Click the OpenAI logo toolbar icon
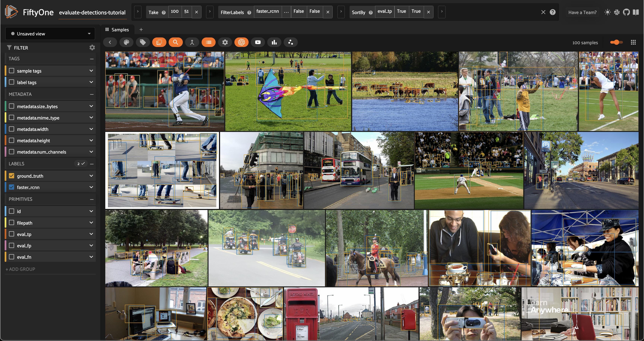The width and height of the screenshot is (644, 341). [241, 42]
